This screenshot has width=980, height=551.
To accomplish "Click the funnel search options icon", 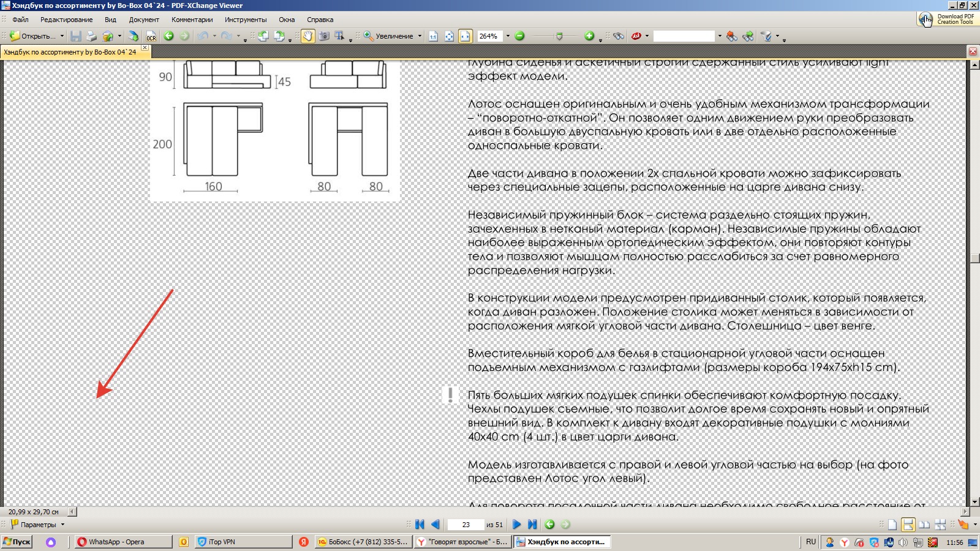I will click(766, 36).
